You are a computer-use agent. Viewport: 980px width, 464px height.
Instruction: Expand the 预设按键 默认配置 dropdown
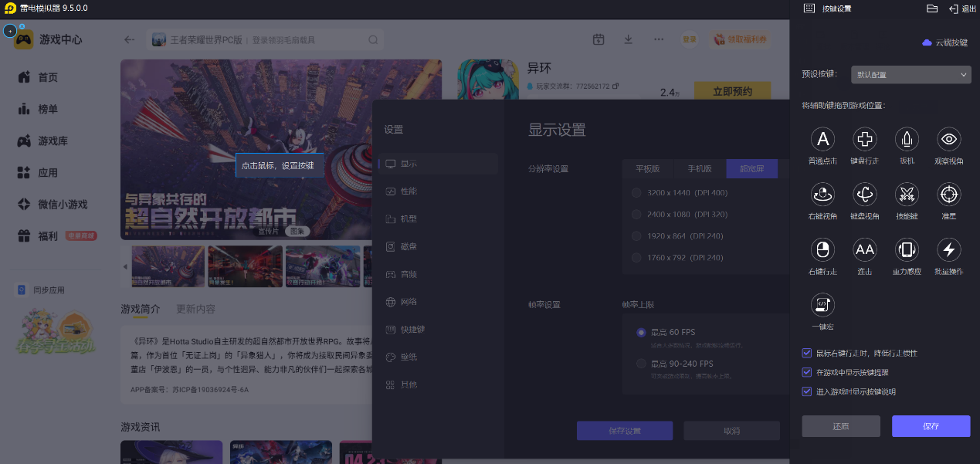[x=910, y=75]
